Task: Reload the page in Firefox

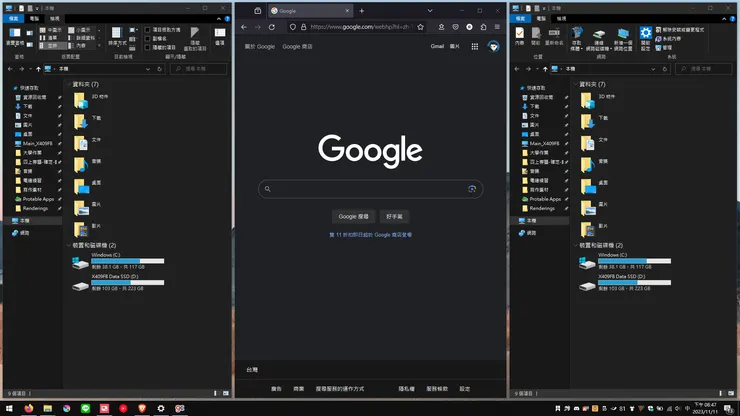Action: click(x=272, y=27)
